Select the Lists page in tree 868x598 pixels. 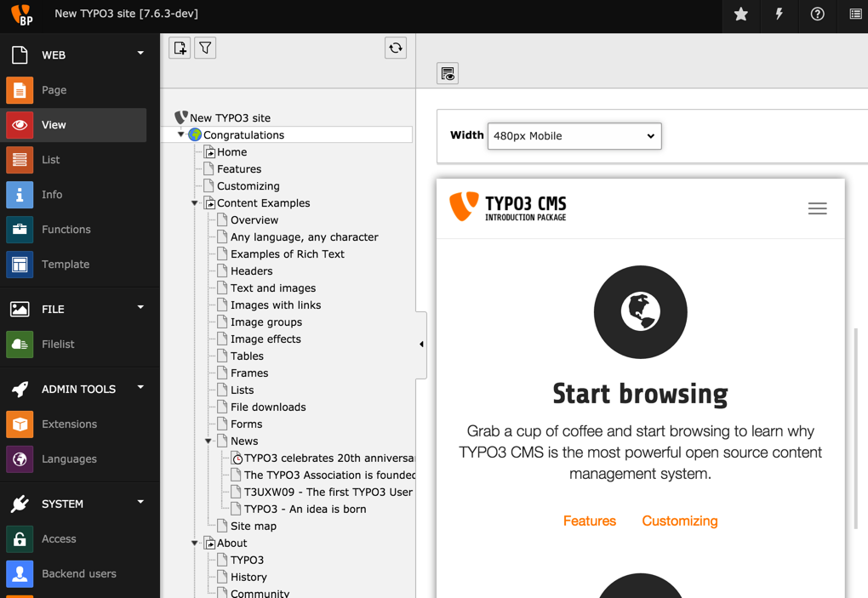click(x=242, y=390)
